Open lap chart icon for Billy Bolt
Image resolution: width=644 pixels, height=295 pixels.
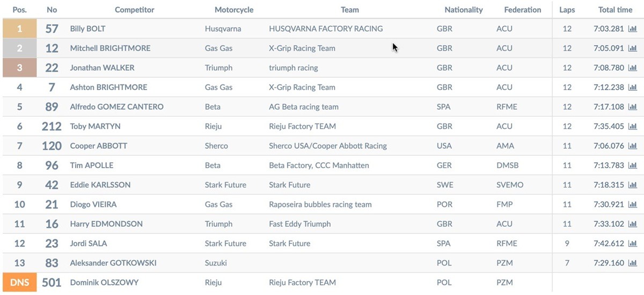coord(632,29)
